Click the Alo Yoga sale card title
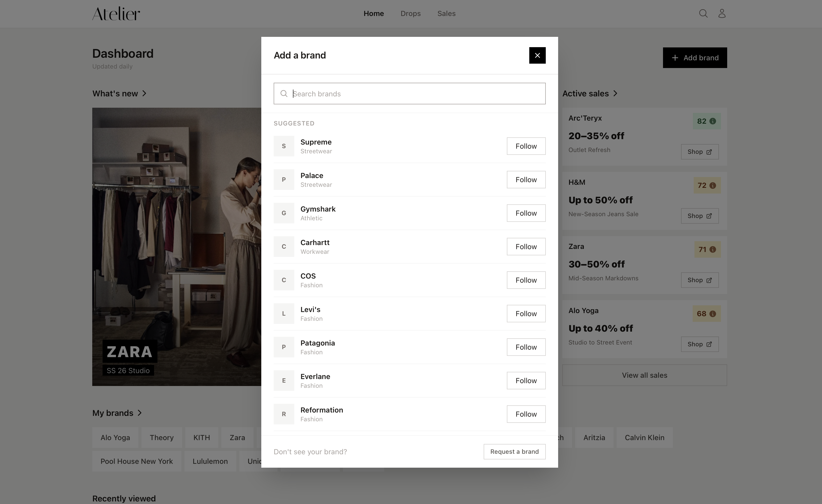This screenshot has height=504, width=822. (583, 310)
